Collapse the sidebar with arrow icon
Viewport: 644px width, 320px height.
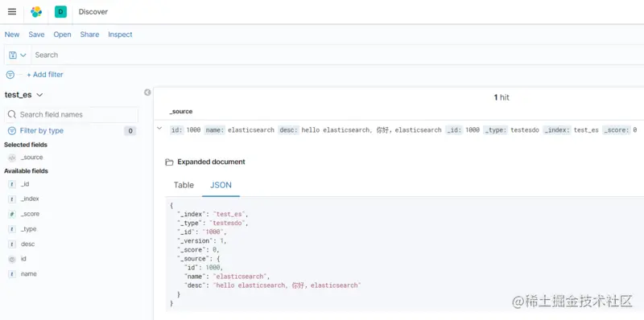pyautogui.click(x=147, y=92)
